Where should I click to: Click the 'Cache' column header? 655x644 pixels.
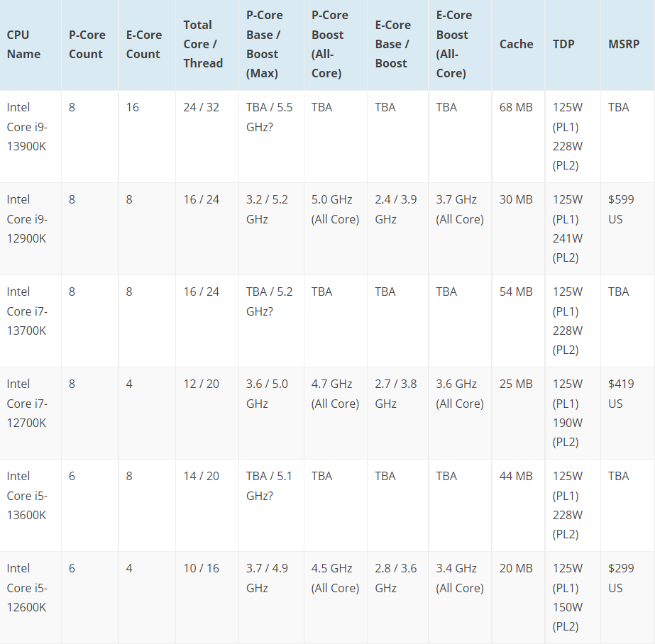click(x=517, y=44)
